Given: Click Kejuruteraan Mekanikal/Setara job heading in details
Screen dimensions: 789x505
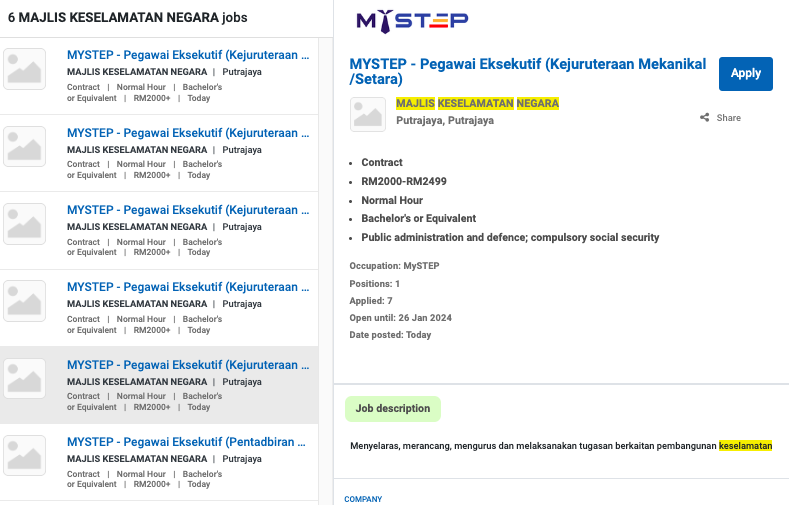Looking at the screenshot, I should click(x=527, y=71).
